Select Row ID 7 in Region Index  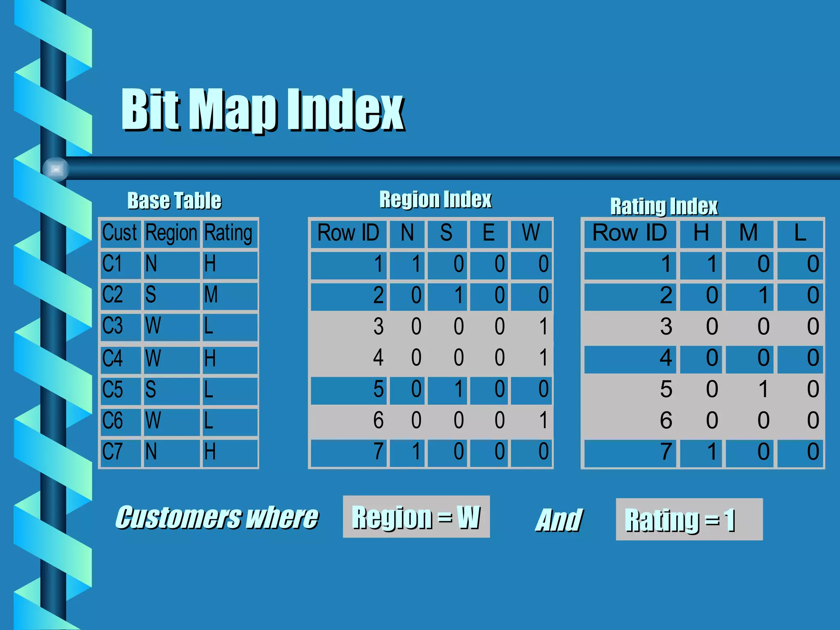(x=349, y=453)
